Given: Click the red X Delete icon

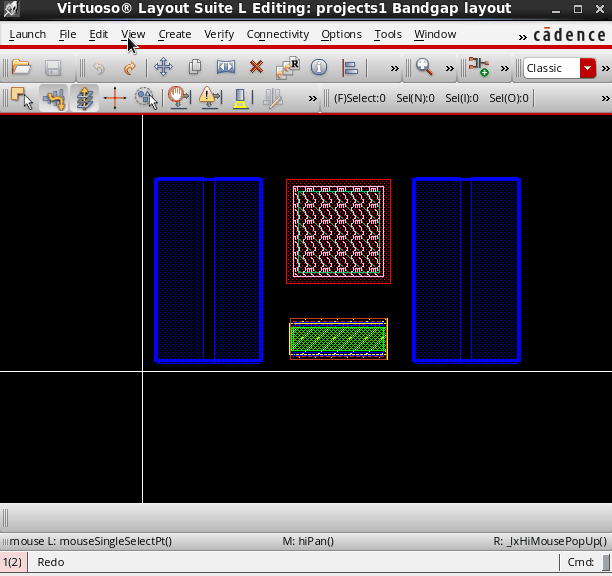Looking at the screenshot, I should coord(256,69).
